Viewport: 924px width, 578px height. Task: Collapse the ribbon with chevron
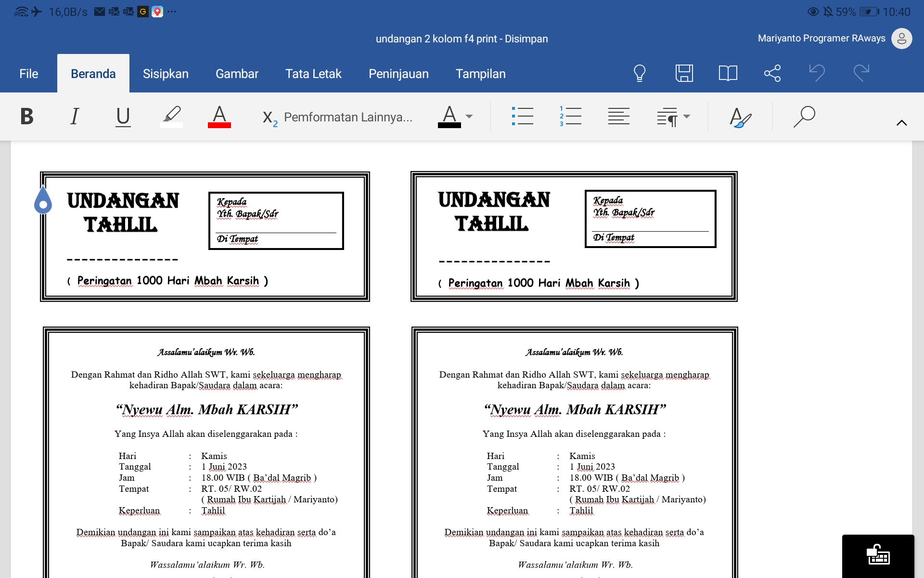(x=901, y=123)
